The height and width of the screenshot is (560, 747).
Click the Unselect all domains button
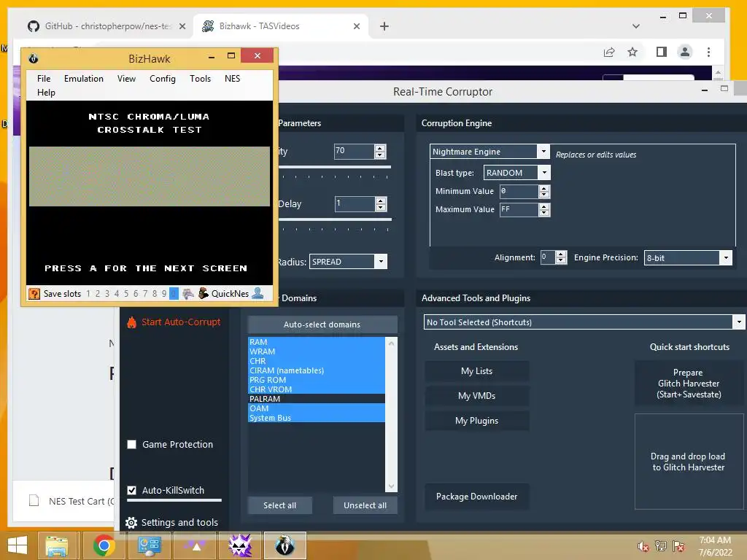tap(365, 505)
